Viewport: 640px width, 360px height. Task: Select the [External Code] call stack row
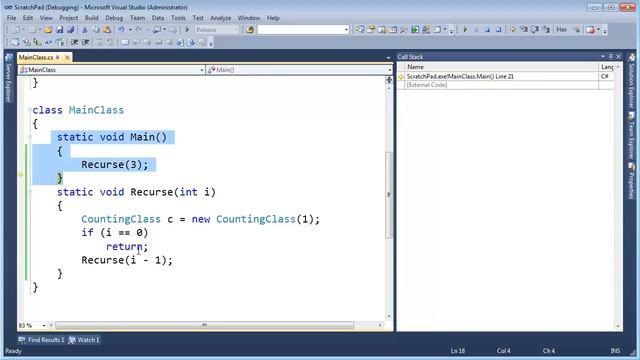[x=505, y=85]
